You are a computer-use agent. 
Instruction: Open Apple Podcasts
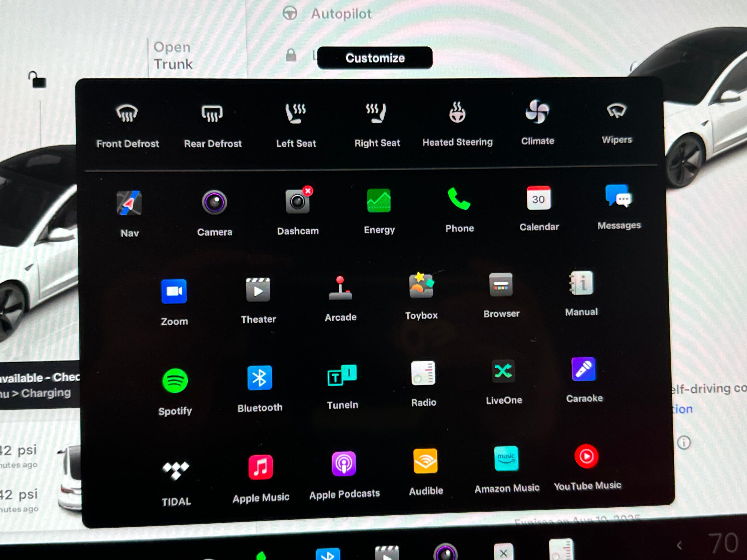point(344,476)
